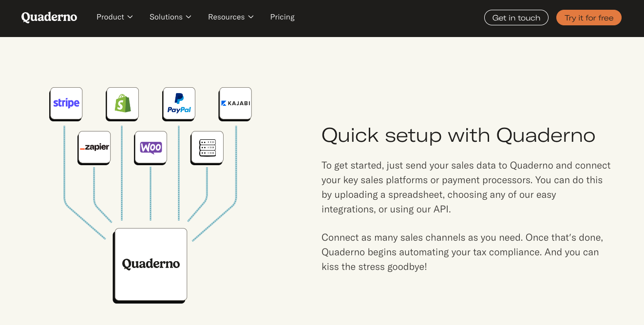
Task: Click the WooCommerce Woo icon
Action: tap(151, 147)
